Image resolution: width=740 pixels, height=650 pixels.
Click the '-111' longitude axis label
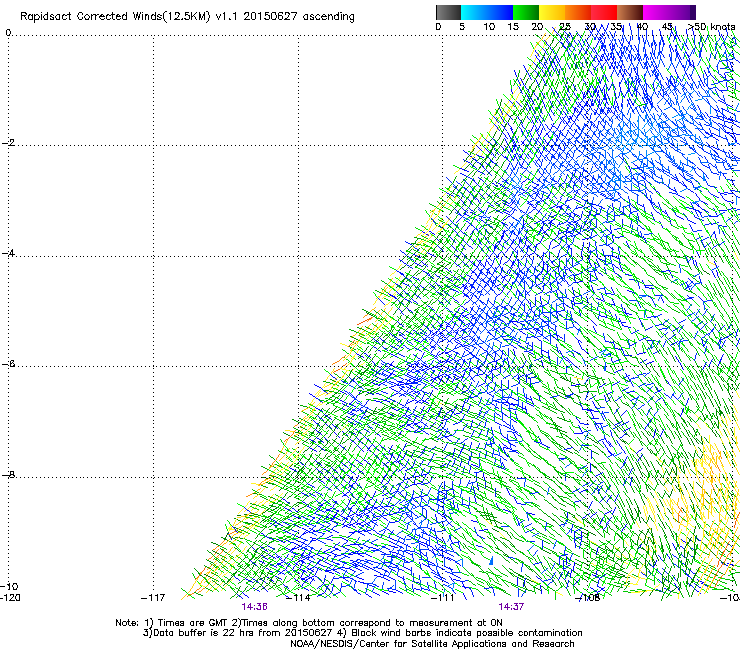click(443, 598)
